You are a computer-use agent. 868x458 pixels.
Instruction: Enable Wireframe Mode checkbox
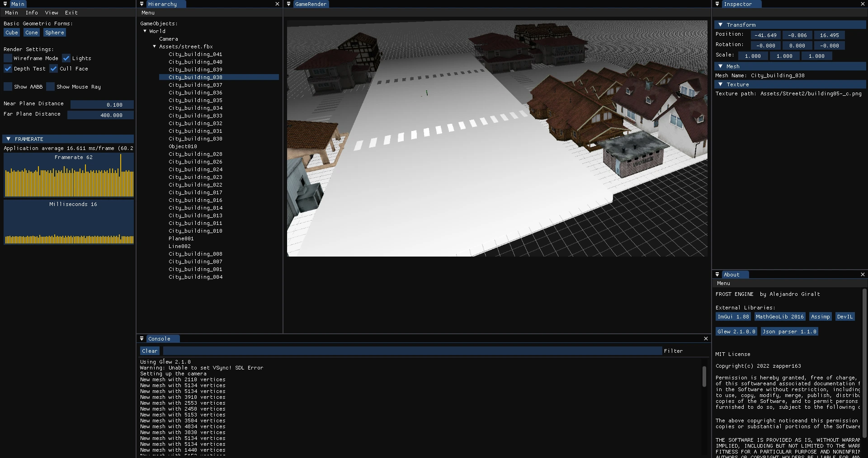(8, 58)
